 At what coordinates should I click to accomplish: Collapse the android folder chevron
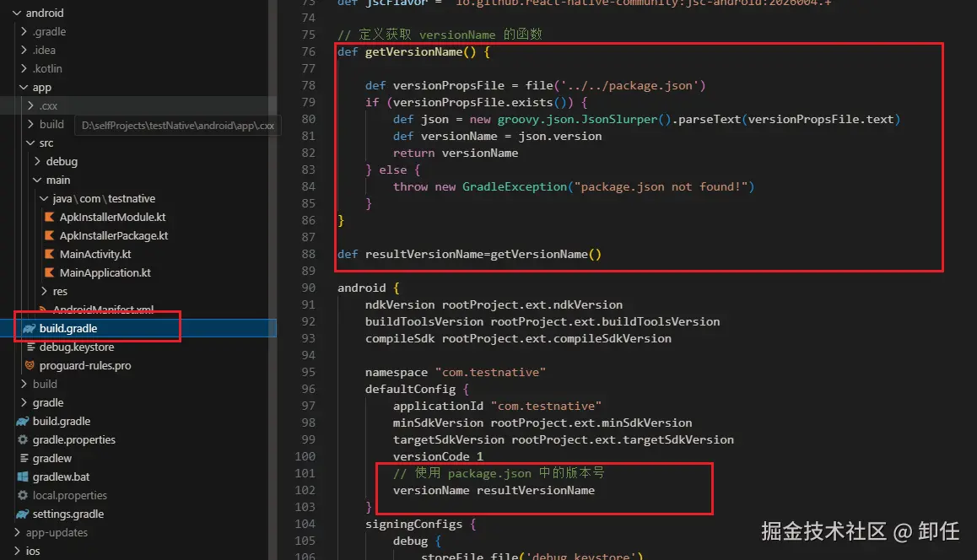point(17,13)
